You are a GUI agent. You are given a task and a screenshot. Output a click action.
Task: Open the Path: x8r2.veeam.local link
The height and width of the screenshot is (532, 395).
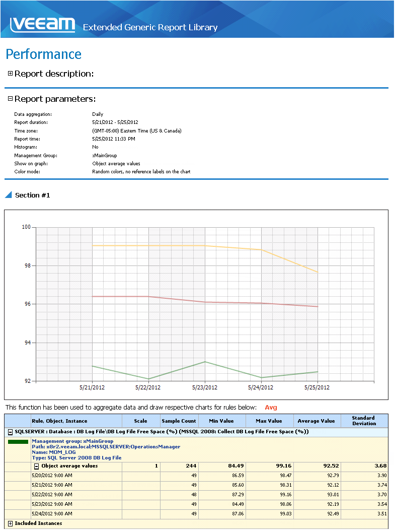tap(106, 446)
